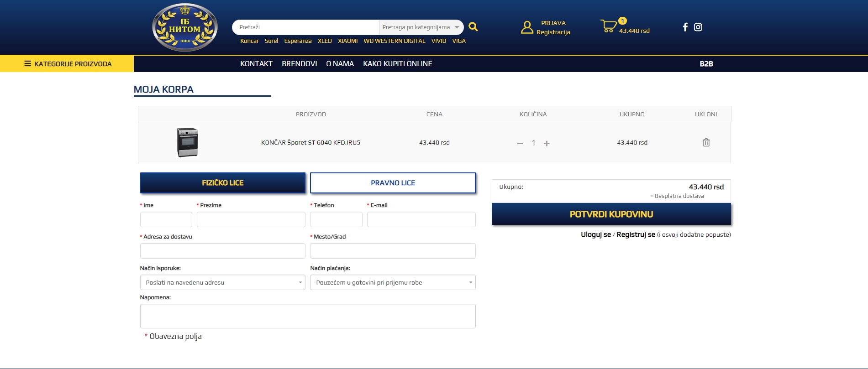Screen dimensions: 868x369
Task: Click the quantity value 1
Action: coord(533,143)
